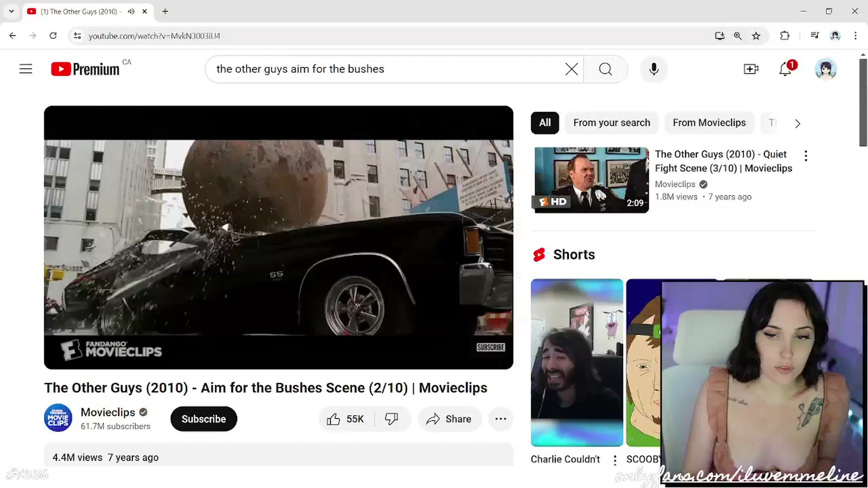Open the browser zoom indicator

(x=737, y=36)
